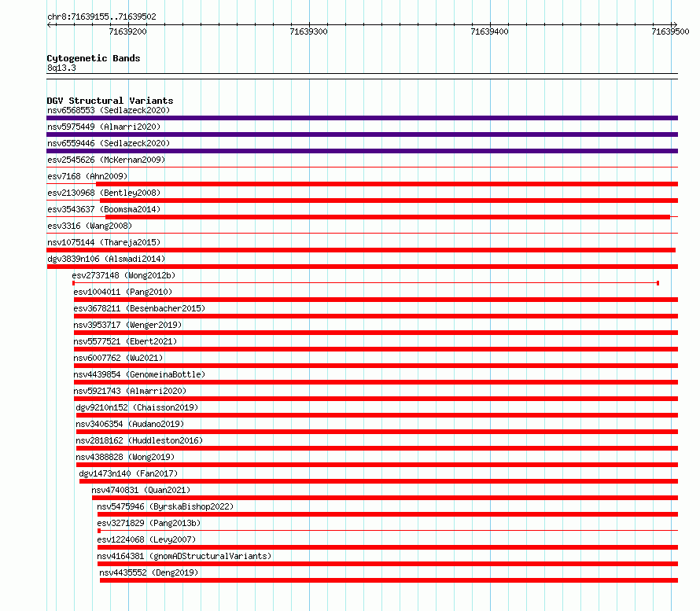This screenshot has height=611, width=700.
Task: Click the esv2130968 (Bentley2008) label
Action: [x=104, y=193]
